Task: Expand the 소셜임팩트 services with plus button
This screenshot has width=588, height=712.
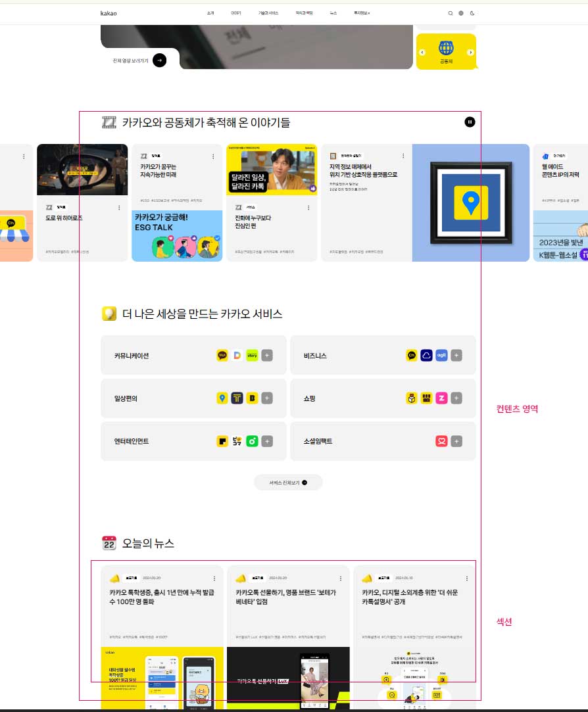Action: click(456, 441)
